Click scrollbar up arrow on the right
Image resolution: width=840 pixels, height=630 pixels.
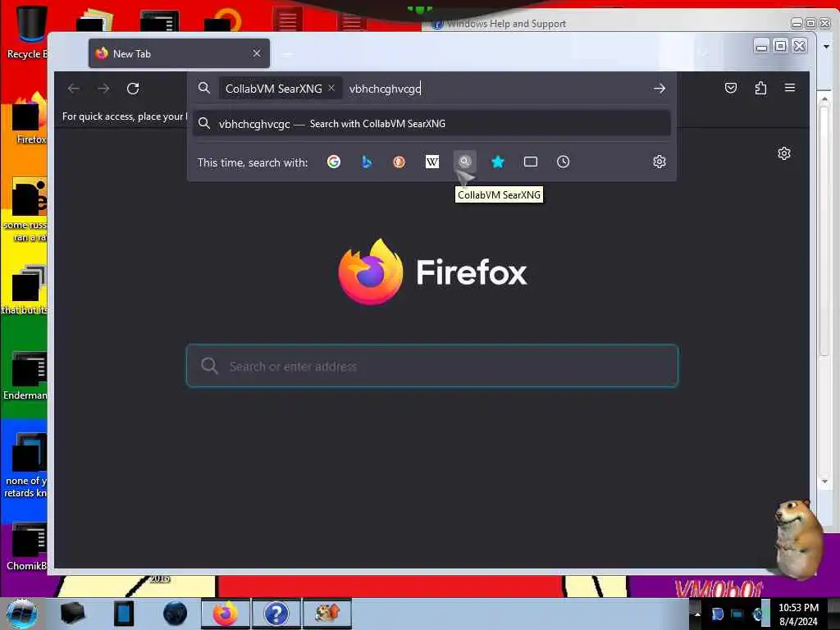coord(824,99)
